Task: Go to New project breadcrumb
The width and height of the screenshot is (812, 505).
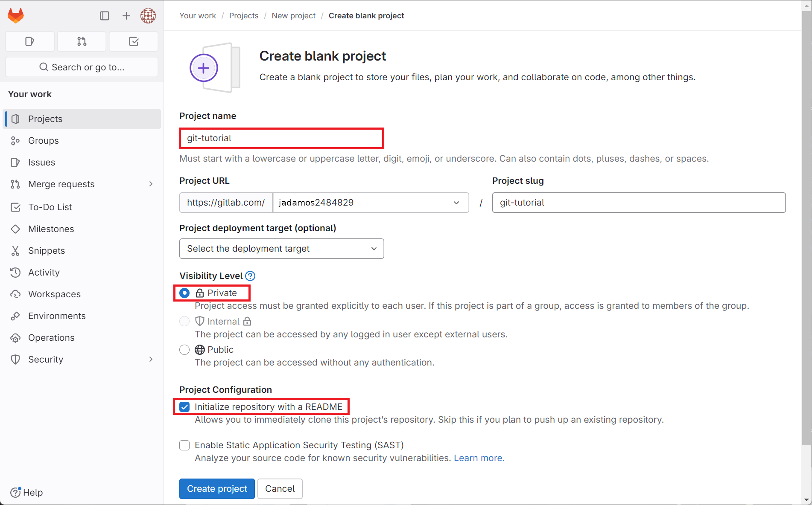Action: click(x=294, y=16)
